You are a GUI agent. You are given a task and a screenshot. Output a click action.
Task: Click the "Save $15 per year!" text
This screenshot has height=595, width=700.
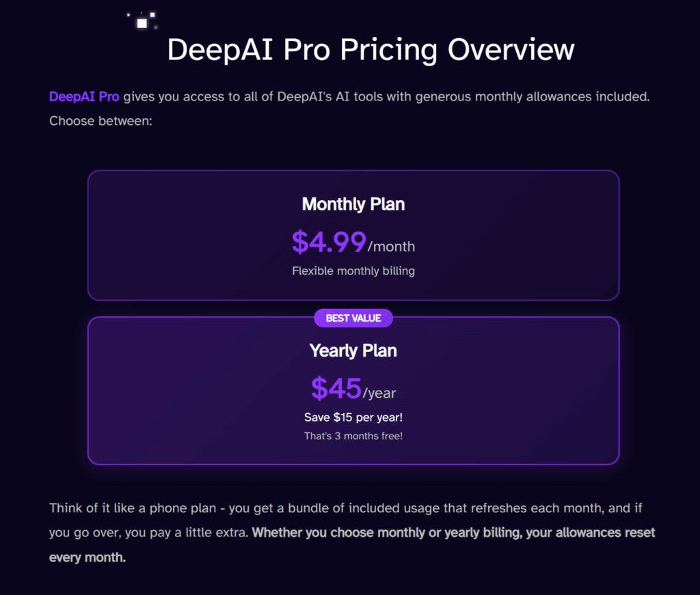click(x=353, y=417)
